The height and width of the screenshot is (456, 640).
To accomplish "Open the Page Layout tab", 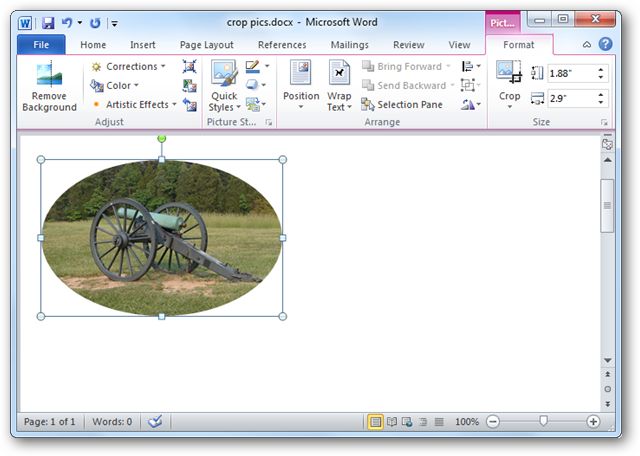I will [x=207, y=45].
